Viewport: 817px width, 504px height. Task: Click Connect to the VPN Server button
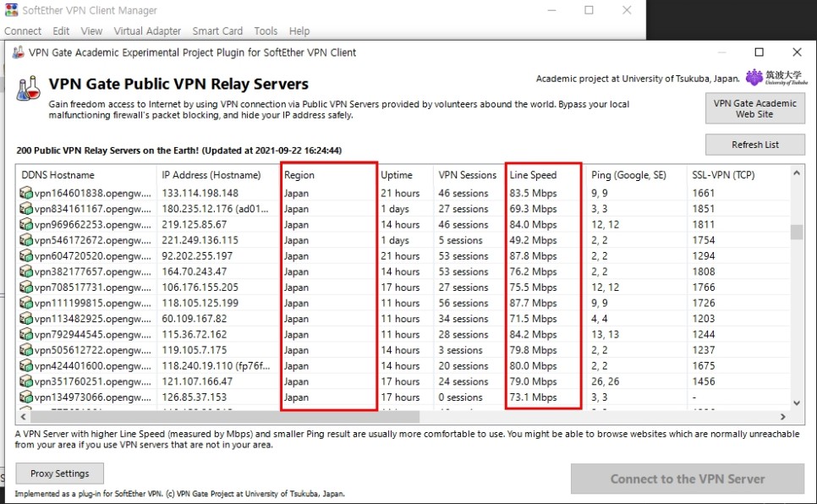pos(688,479)
